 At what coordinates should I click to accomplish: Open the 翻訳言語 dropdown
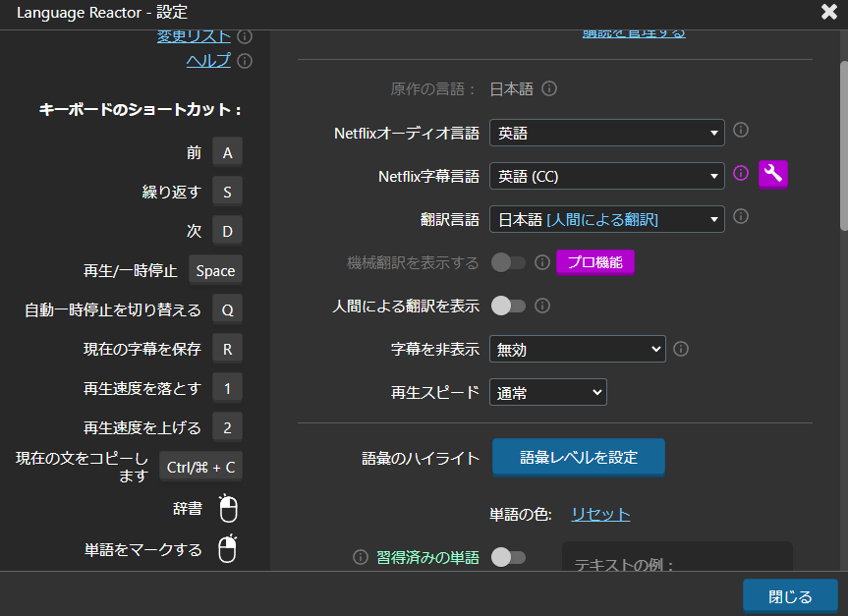point(606,219)
